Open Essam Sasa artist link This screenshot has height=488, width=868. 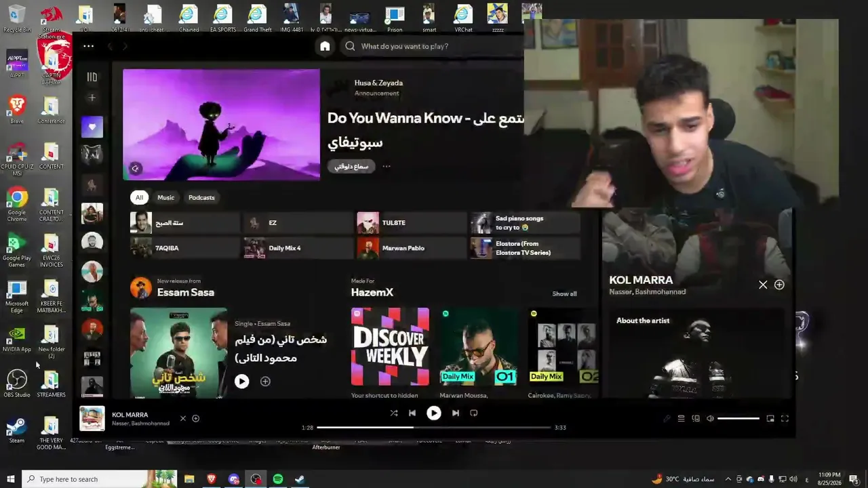coord(185,292)
